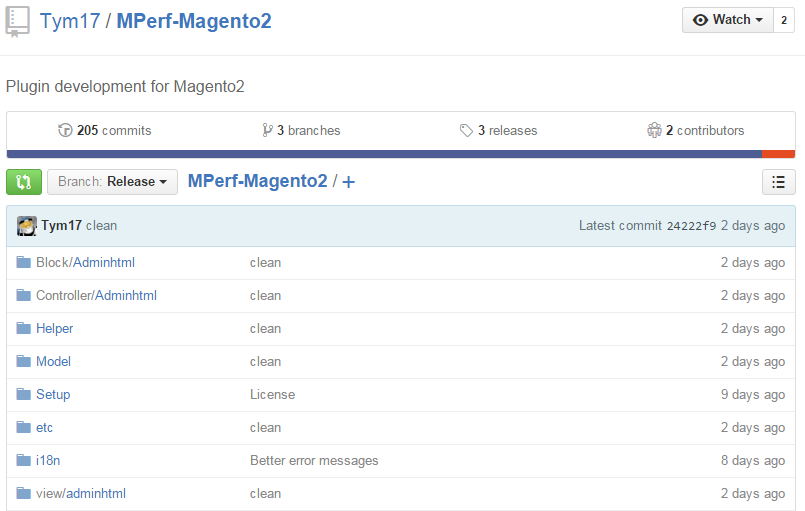The width and height of the screenshot is (805, 511).
Task: Click the plus icon to create new file
Action: [349, 182]
